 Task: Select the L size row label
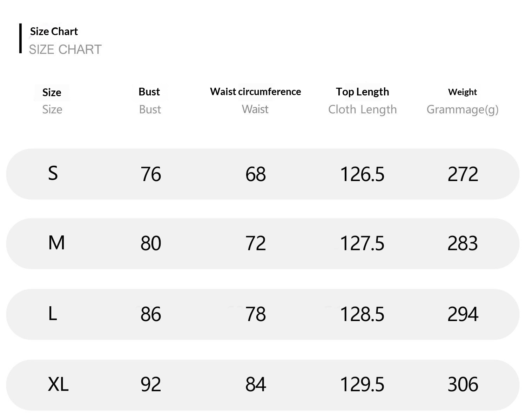coord(53,314)
